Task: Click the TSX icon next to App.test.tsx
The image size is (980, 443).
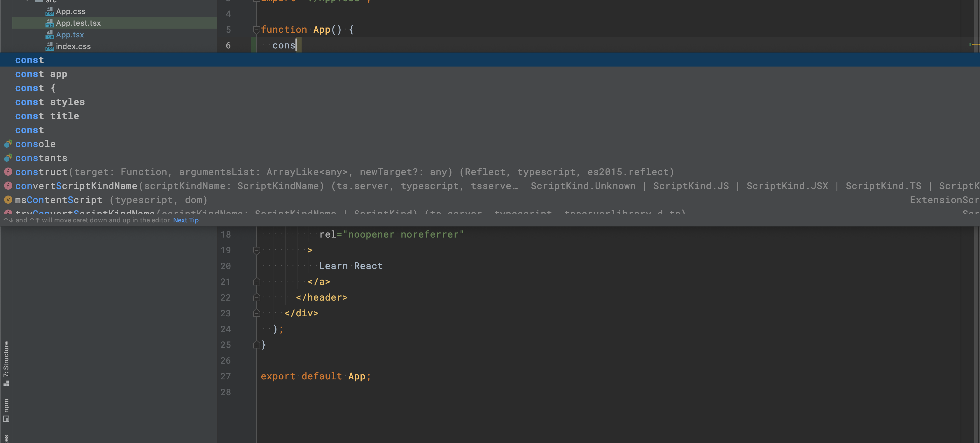Action: (50, 23)
